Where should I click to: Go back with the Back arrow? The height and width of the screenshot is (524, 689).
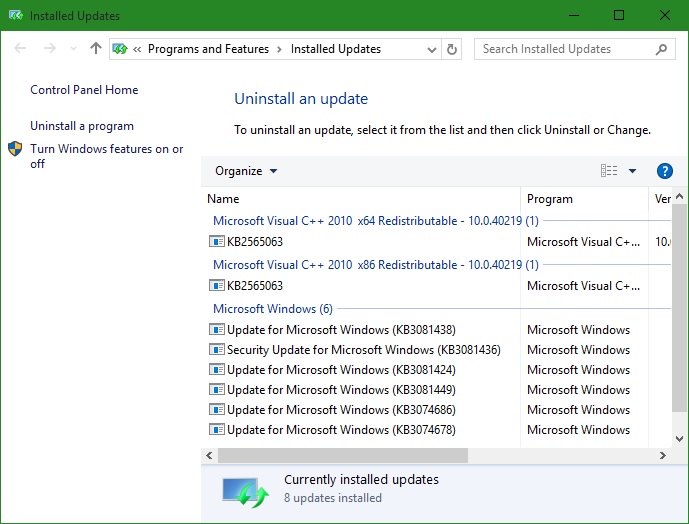[20, 48]
